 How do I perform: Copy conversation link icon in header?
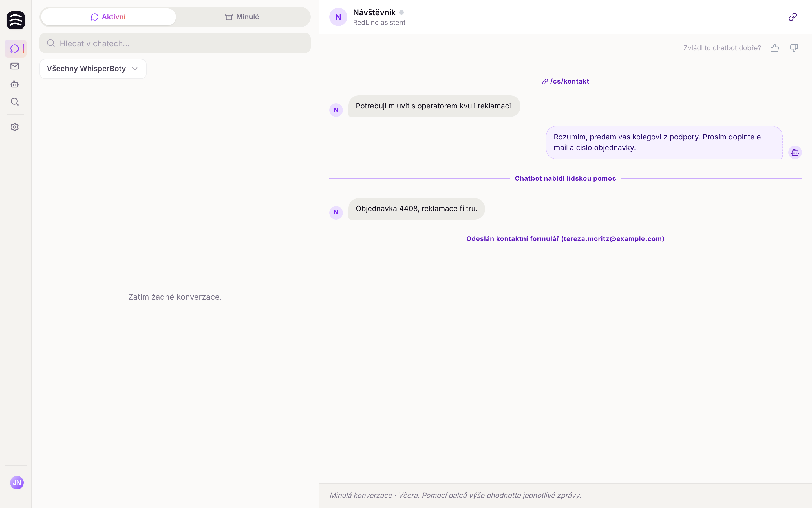coord(793,17)
